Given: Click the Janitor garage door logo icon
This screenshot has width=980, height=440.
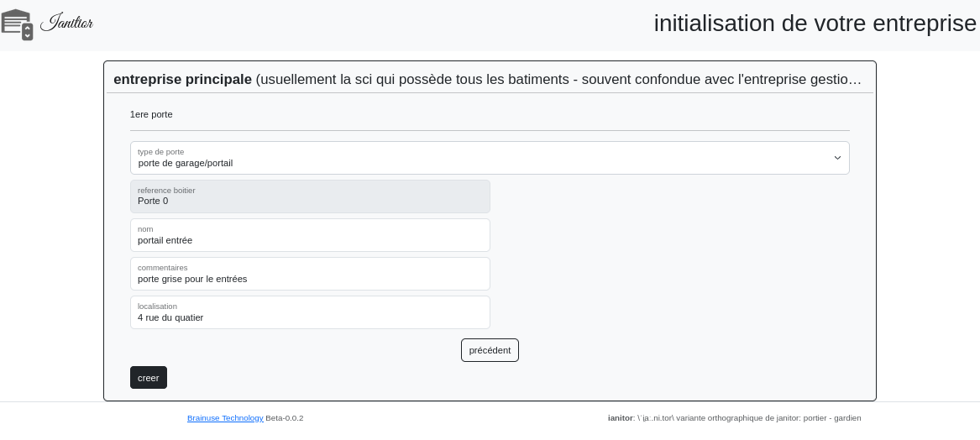Looking at the screenshot, I should tap(17, 24).
